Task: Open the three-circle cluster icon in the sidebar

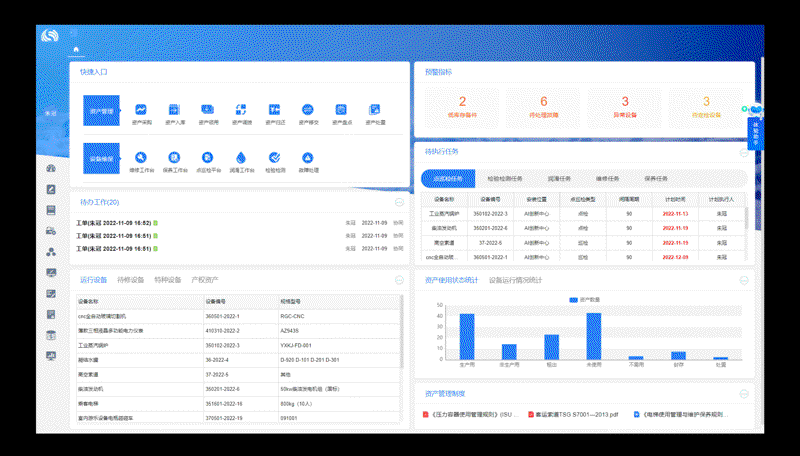Action: (x=51, y=252)
